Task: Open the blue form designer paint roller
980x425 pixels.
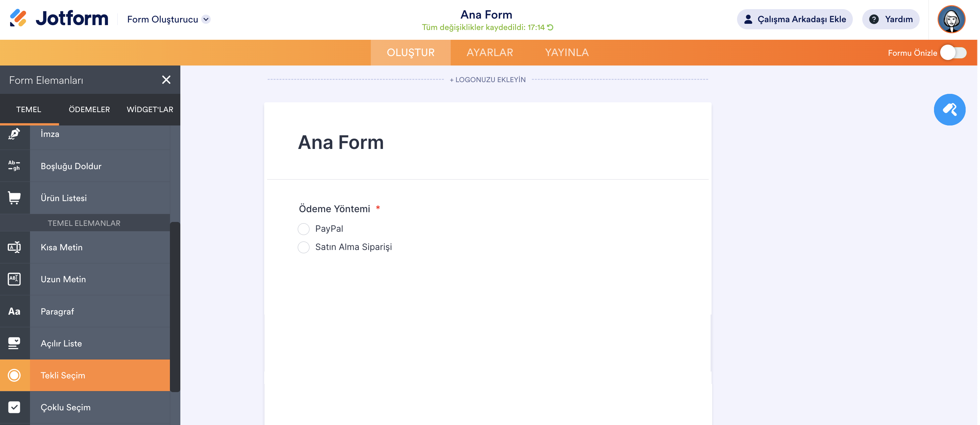Action: tap(949, 110)
